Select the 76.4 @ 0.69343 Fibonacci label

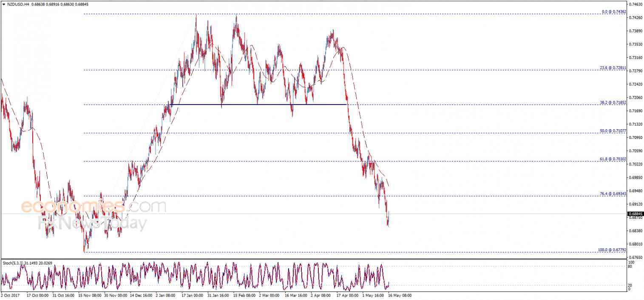tap(613, 194)
